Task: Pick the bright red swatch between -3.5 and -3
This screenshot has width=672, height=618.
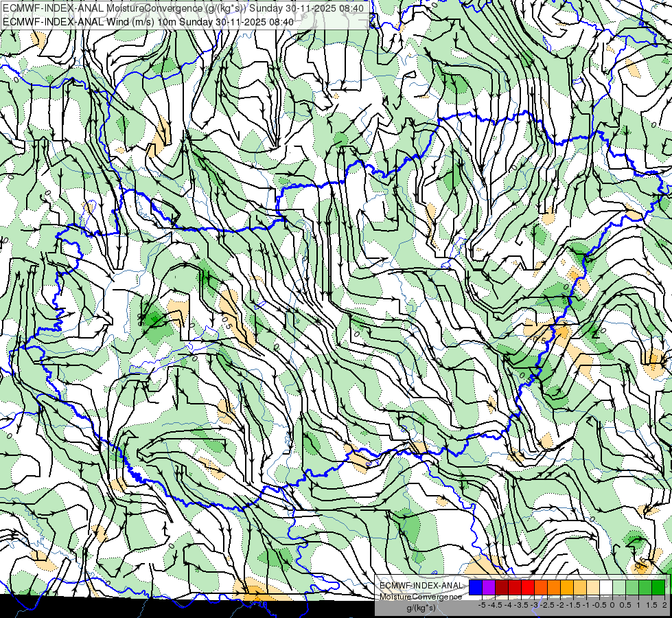Action: (x=528, y=587)
